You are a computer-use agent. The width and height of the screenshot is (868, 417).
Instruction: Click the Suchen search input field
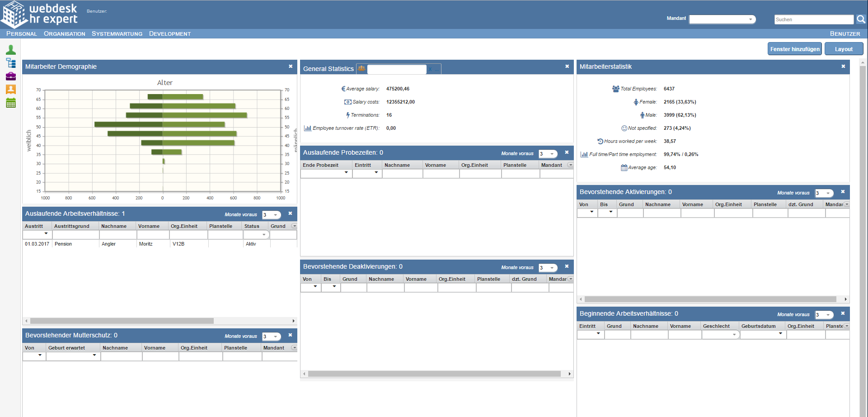tap(813, 19)
